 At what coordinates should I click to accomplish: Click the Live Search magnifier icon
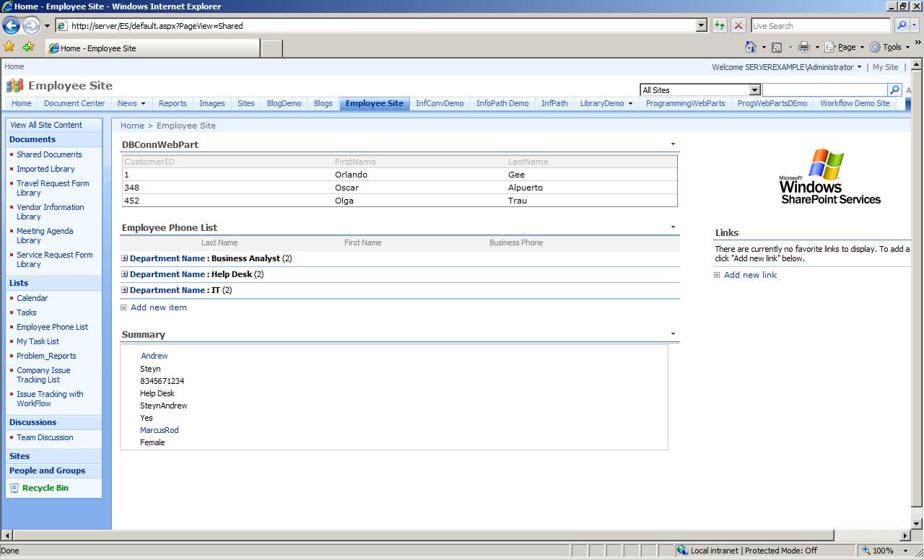pos(901,25)
